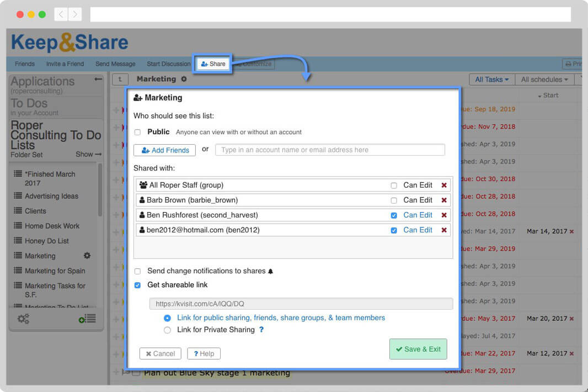The width and height of the screenshot is (588, 392).
Task: Open the gear settings next to Marketing heading
Action: [184, 79]
